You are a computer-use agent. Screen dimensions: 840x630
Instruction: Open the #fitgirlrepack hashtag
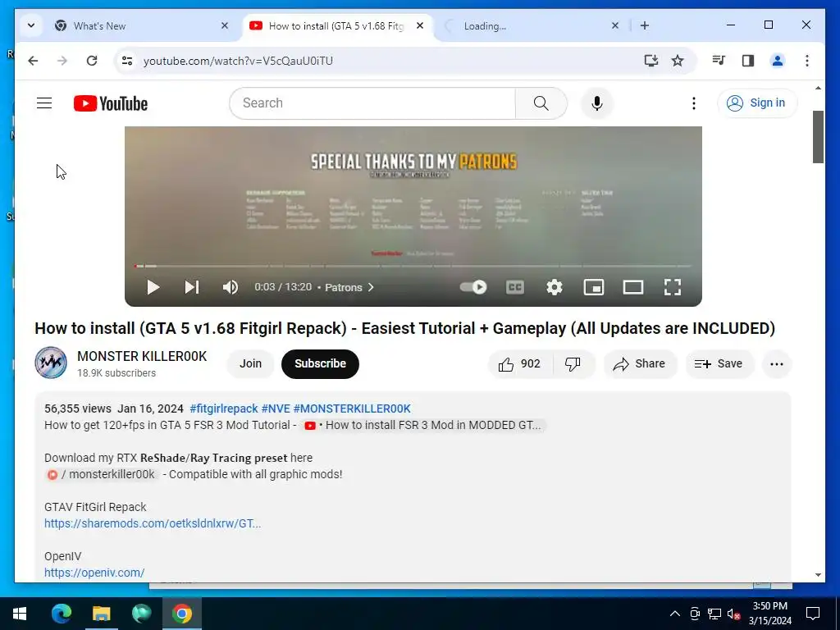[224, 409]
